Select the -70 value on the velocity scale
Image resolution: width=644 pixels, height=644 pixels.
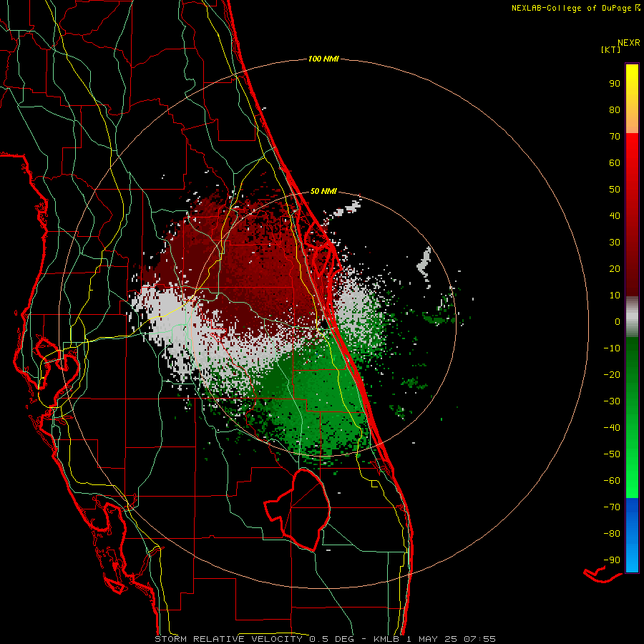(x=612, y=507)
